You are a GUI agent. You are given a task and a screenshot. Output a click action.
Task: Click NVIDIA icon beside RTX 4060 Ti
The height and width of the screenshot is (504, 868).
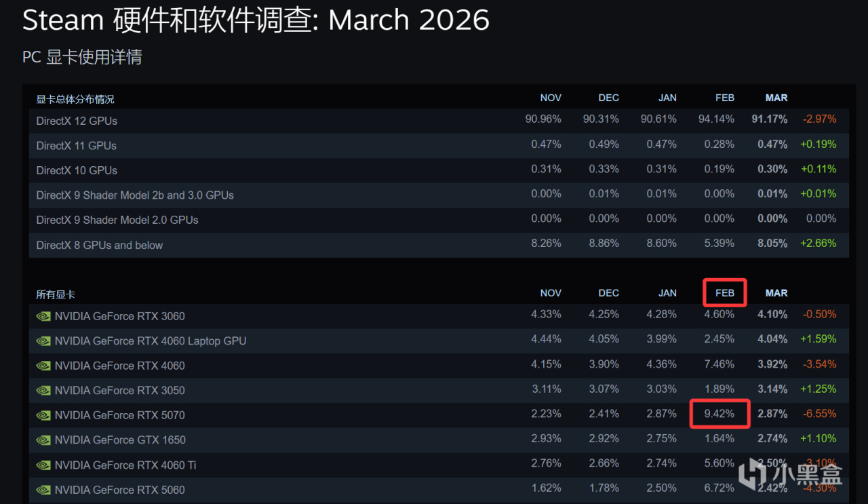pos(43,465)
